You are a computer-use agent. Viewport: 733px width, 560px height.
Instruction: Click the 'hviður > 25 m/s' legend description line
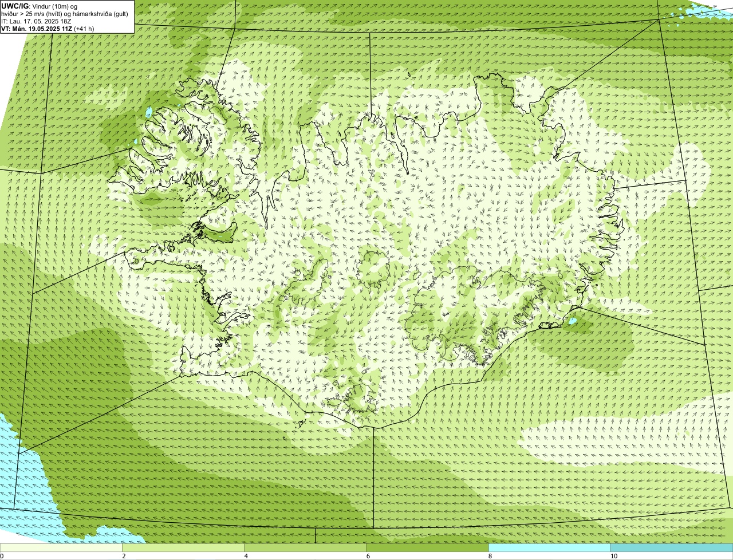(x=65, y=14)
